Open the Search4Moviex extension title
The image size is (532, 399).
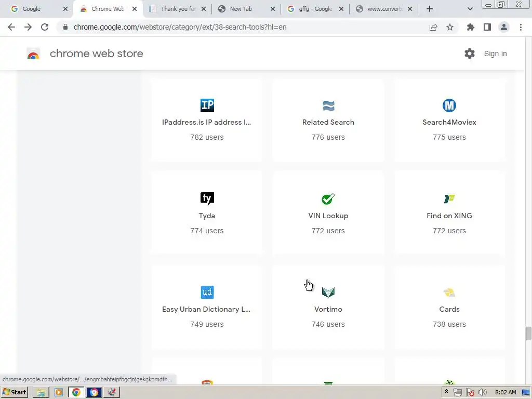click(x=449, y=122)
